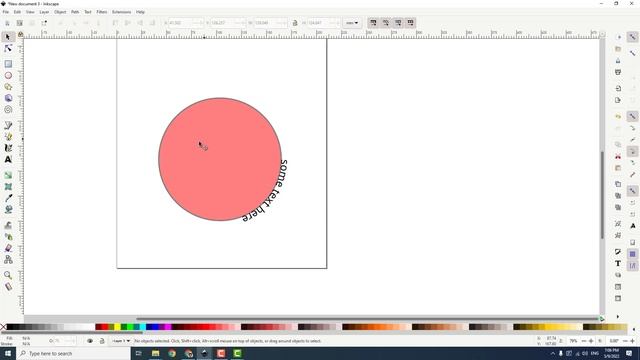Select the Mesh gradient tool
This screenshot has height=360, width=640.
(x=8, y=187)
